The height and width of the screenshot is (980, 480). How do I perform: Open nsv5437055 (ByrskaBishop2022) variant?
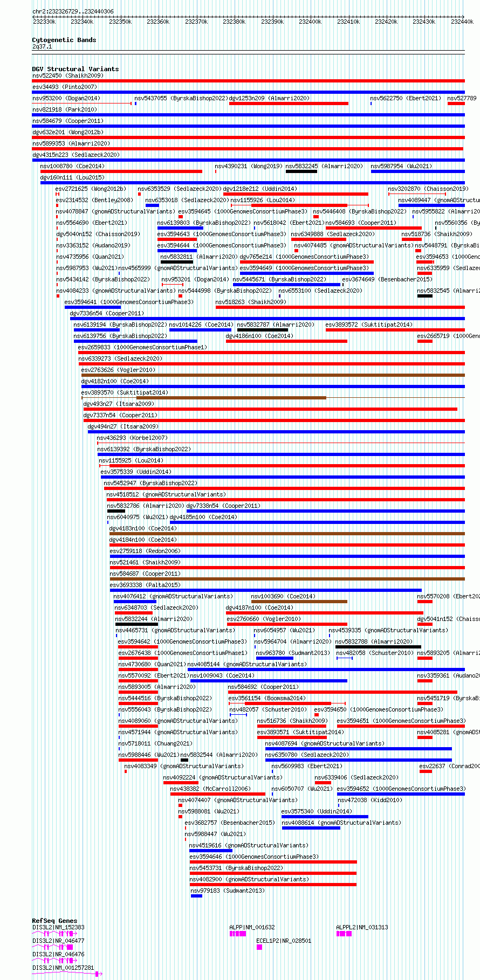point(181,98)
